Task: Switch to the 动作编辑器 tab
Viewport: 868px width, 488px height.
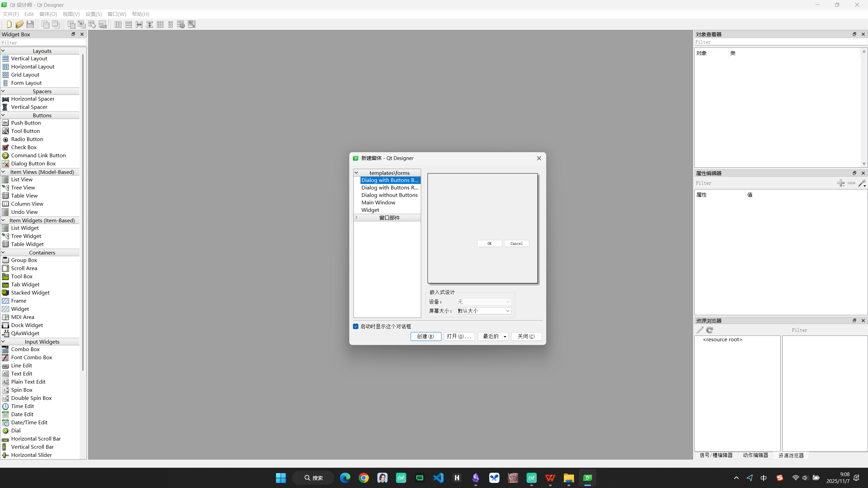Action: (x=755, y=455)
